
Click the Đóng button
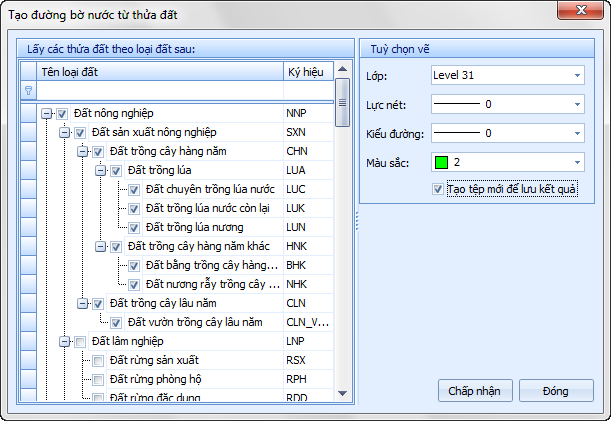click(x=555, y=390)
